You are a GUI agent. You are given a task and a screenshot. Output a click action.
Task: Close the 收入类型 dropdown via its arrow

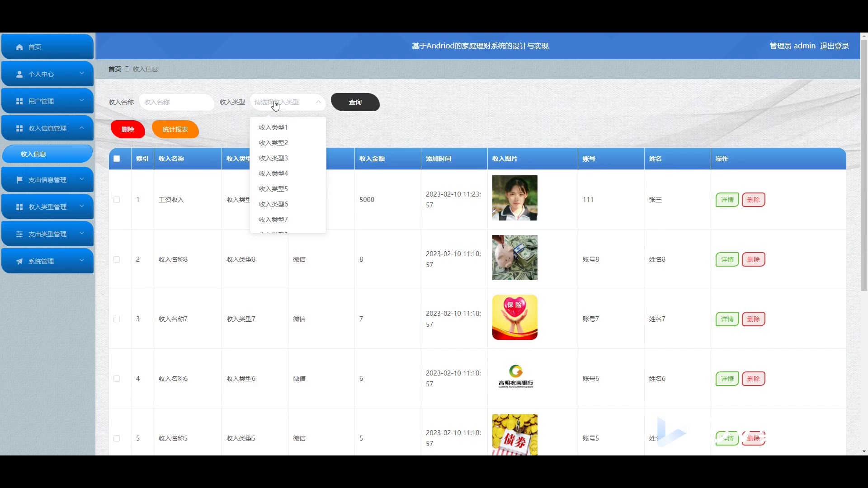318,102
